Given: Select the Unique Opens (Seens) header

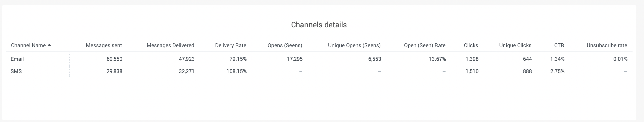Looking at the screenshot, I should [354, 46].
